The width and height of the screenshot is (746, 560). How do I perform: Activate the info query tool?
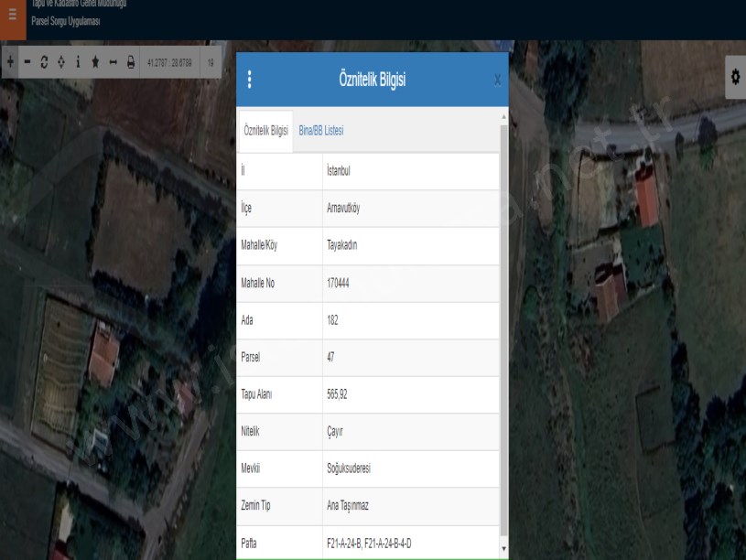[78, 62]
